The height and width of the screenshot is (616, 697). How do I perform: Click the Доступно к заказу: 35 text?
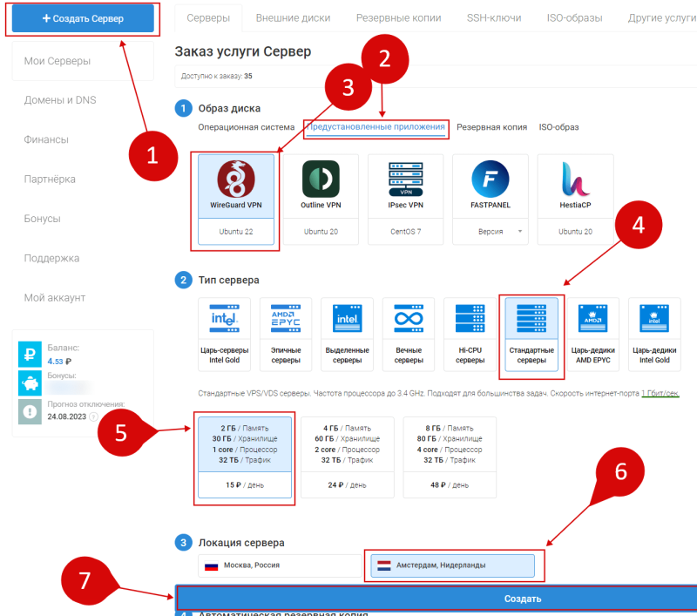pyautogui.click(x=216, y=76)
